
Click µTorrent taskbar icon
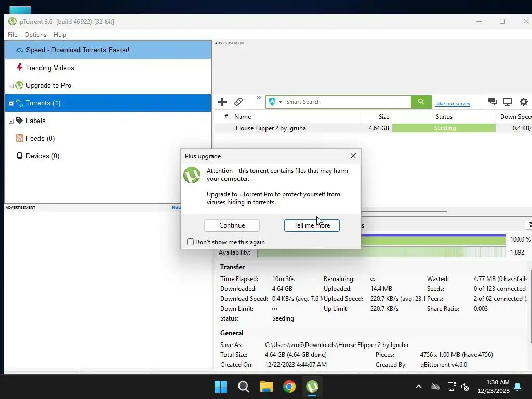(312, 387)
